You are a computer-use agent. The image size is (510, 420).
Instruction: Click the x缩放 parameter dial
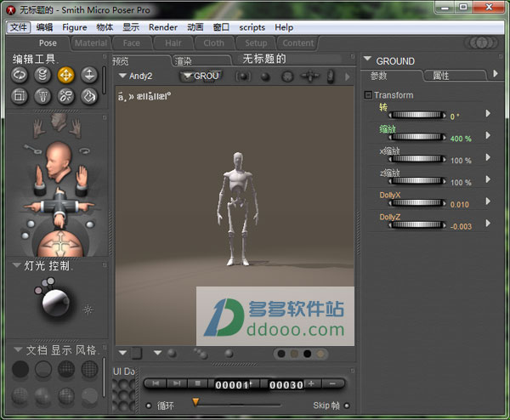417,159
